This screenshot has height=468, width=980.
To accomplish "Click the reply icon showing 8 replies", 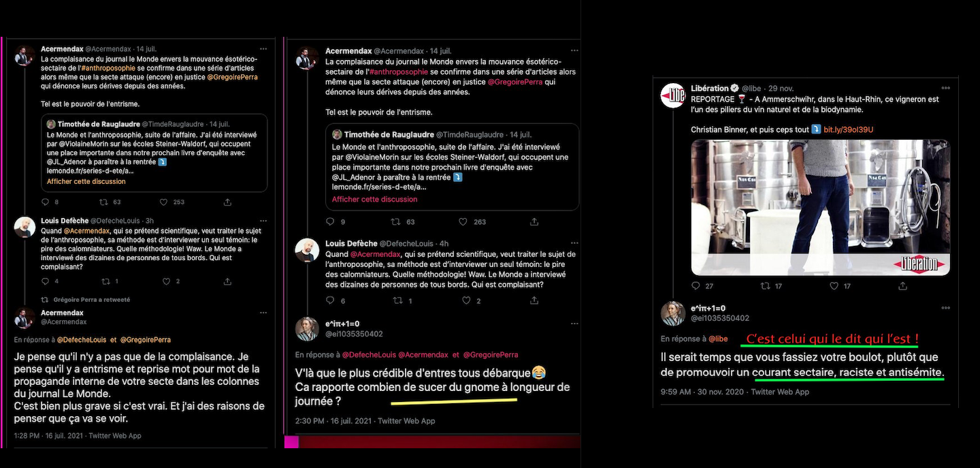I will (46, 202).
